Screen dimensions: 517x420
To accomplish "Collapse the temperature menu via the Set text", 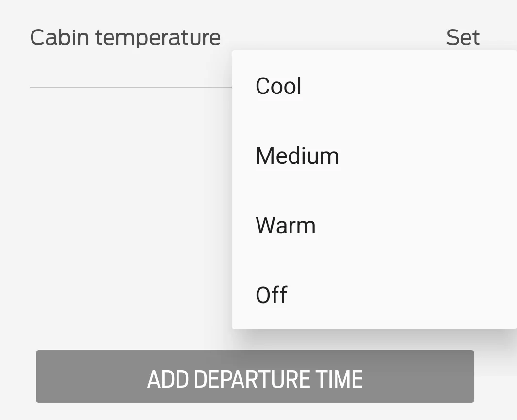I will 463,37.
